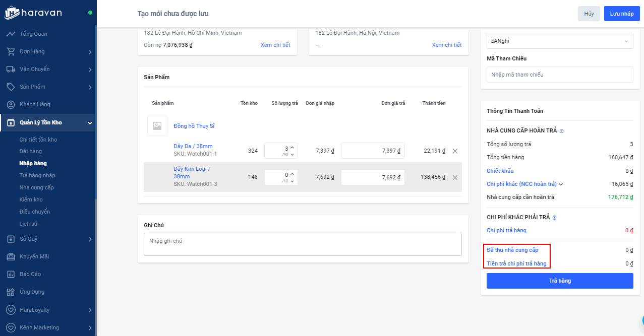
Task: Remove the Dây Kim Loại / 38mm row
Action: 455,177
